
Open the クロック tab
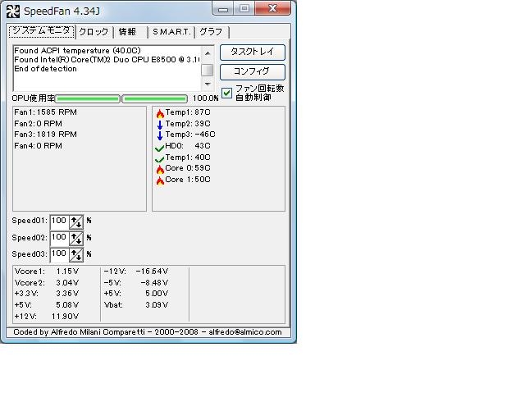[94, 32]
